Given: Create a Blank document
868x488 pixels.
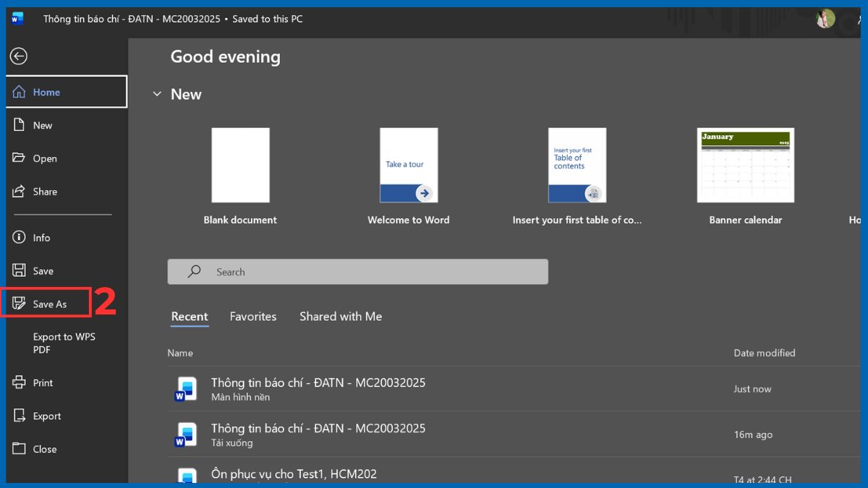Looking at the screenshot, I should click(240, 166).
